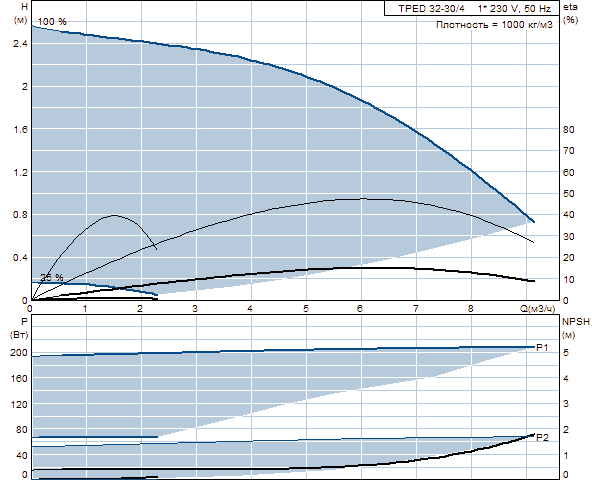Click the 3 tick on flow axis
This screenshot has height=480, width=592.
click(x=195, y=309)
